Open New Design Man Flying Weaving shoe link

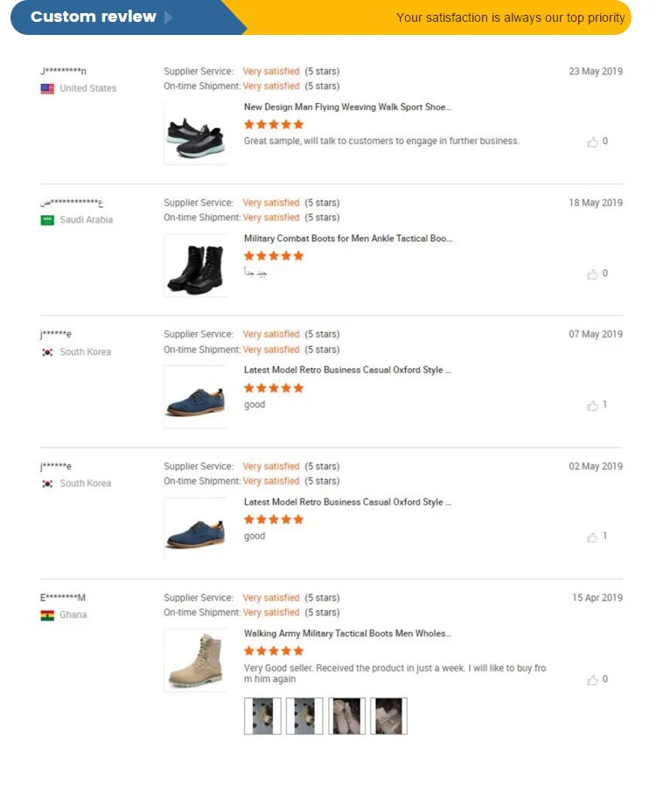(347, 107)
